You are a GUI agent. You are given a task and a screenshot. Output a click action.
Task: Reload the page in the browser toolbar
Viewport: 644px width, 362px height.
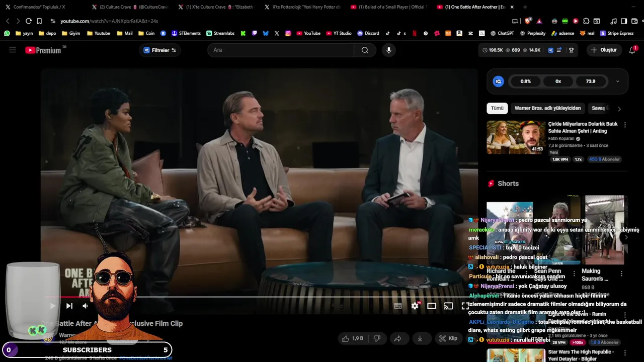29,21
